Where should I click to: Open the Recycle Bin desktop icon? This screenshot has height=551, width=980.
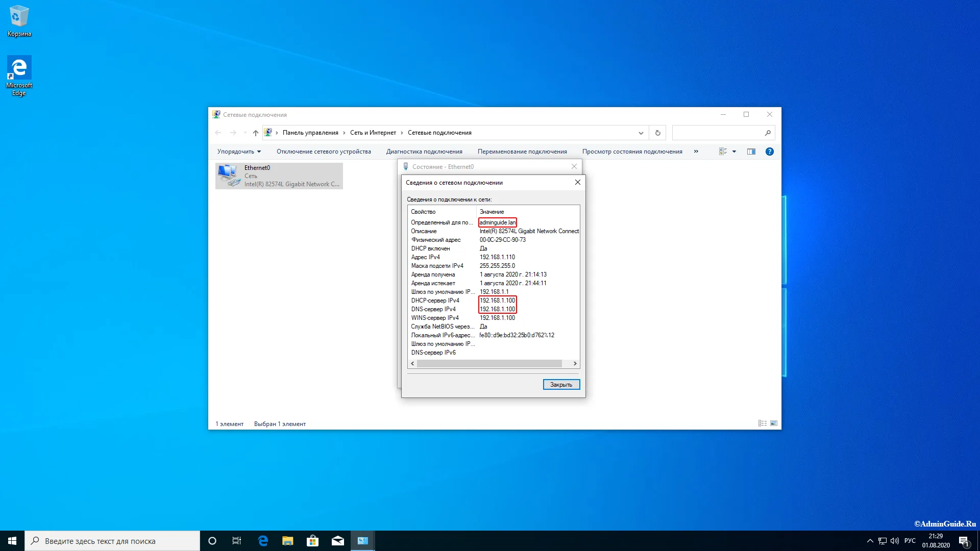(x=19, y=21)
